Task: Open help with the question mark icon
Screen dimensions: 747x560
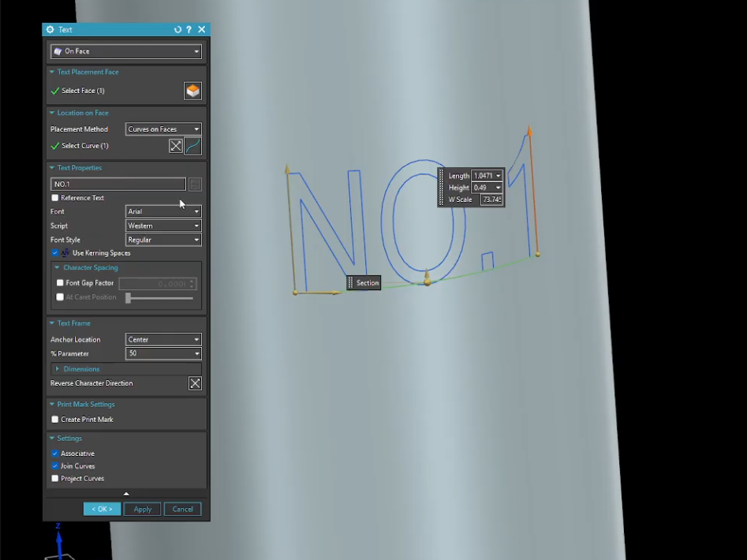Action: pos(189,29)
